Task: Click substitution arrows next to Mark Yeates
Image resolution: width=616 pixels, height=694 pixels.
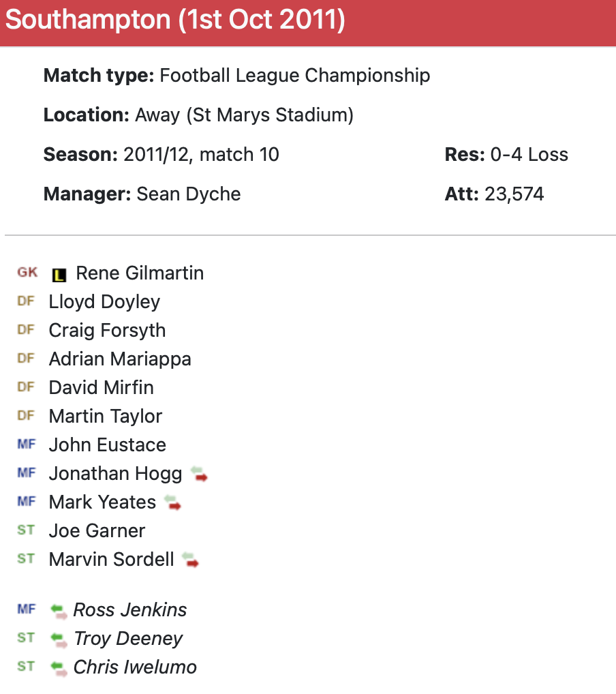Action: 173,502
